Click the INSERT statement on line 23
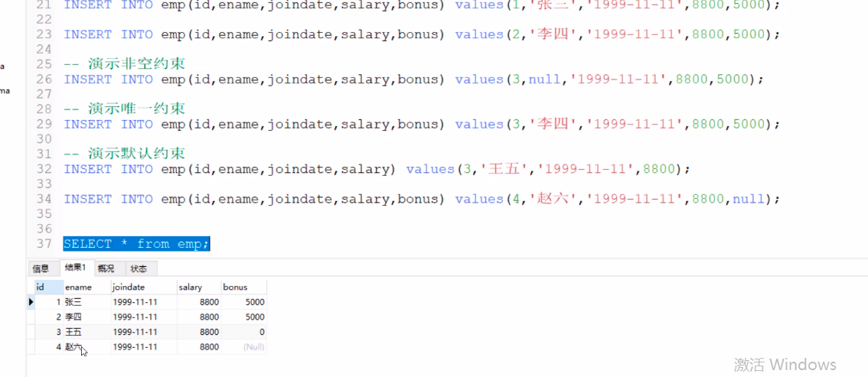Viewport: 868px width, 377px height. pyautogui.click(x=422, y=34)
